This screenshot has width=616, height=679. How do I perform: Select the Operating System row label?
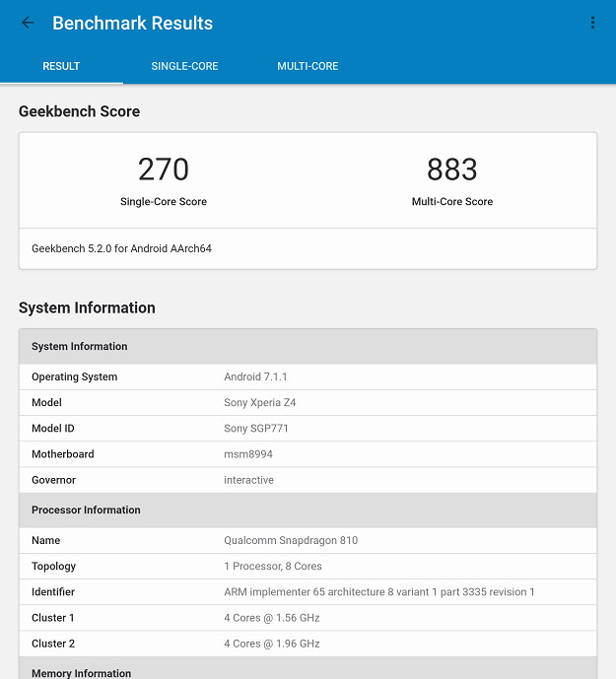pyautogui.click(x=75, y=376)
